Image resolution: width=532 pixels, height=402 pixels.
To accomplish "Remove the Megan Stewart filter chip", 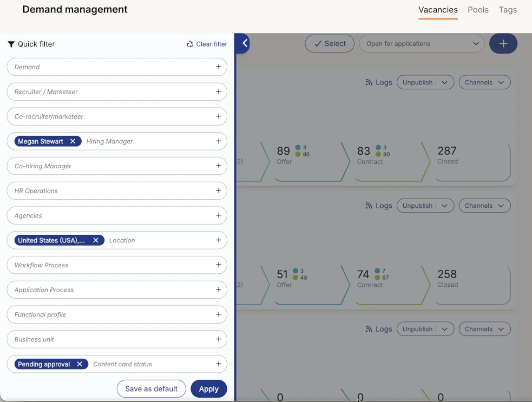I will coord(73,141).
